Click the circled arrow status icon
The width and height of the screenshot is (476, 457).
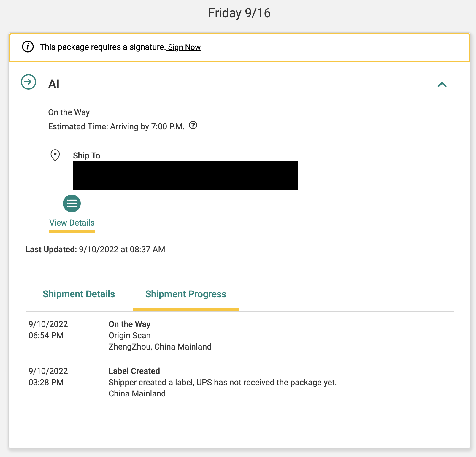pos(28,82)
